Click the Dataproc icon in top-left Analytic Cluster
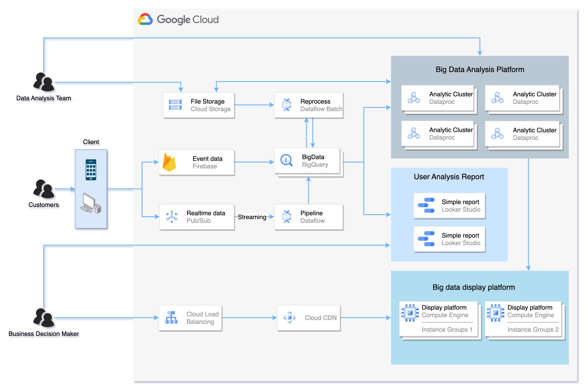This screenshot has height=392, width=588. click(x=414, y=98)
